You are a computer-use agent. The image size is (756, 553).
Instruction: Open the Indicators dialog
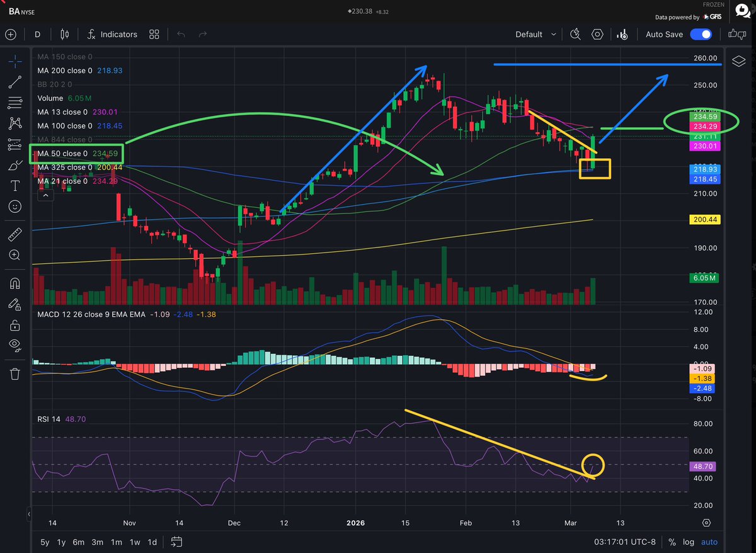click(x=112, y=35)
